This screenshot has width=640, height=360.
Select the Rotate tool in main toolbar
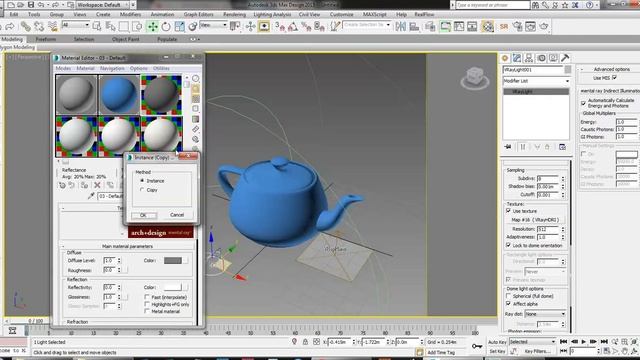point(166,27)
